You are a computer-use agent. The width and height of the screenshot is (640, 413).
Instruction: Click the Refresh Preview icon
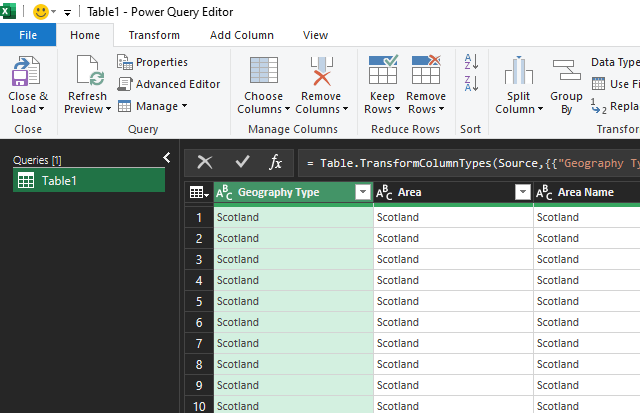(90, 70)
